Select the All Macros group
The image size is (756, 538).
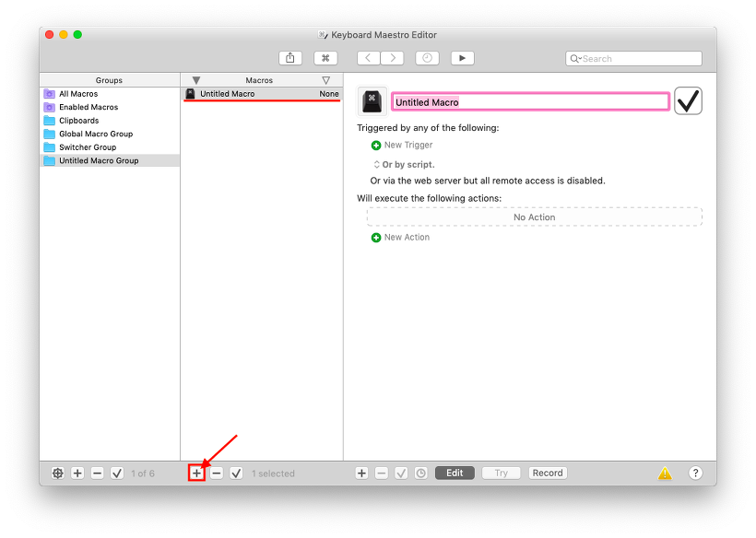[x=110, y=94]
